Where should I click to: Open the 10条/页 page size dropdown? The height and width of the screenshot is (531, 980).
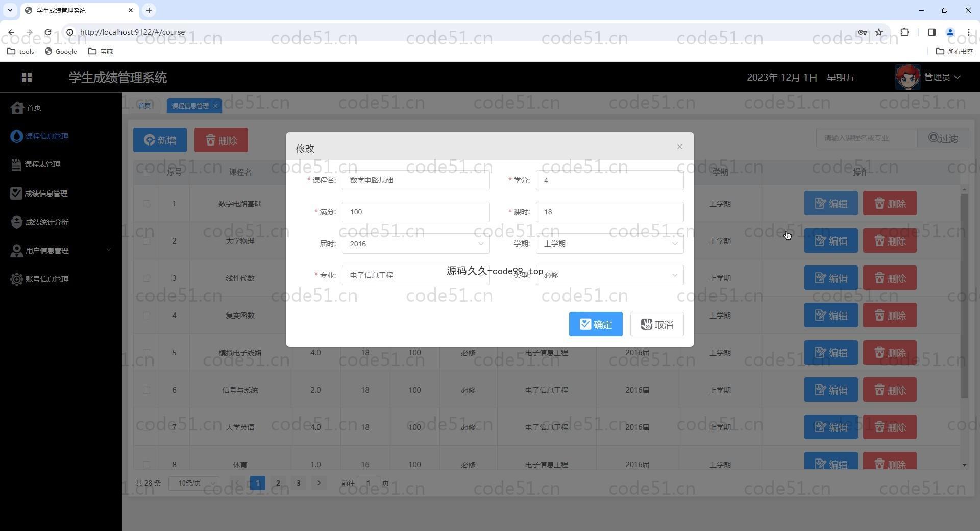pyautogui.click(x=194, y=483)
